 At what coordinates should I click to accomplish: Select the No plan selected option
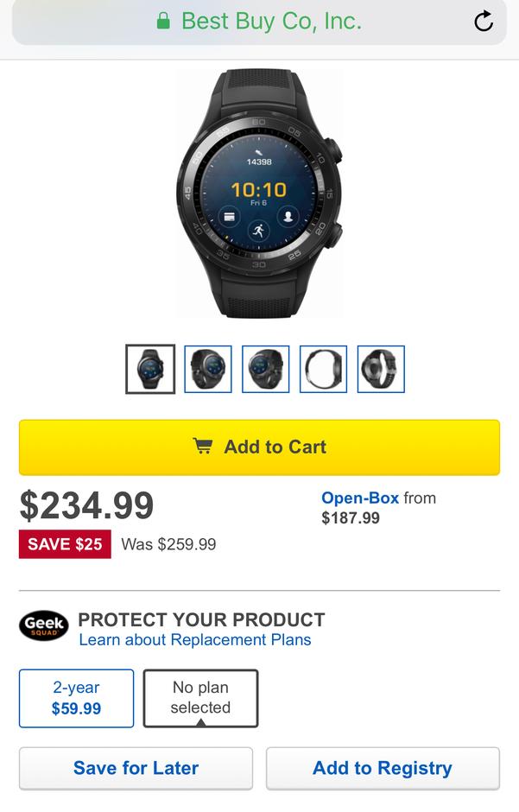[200, 698]
